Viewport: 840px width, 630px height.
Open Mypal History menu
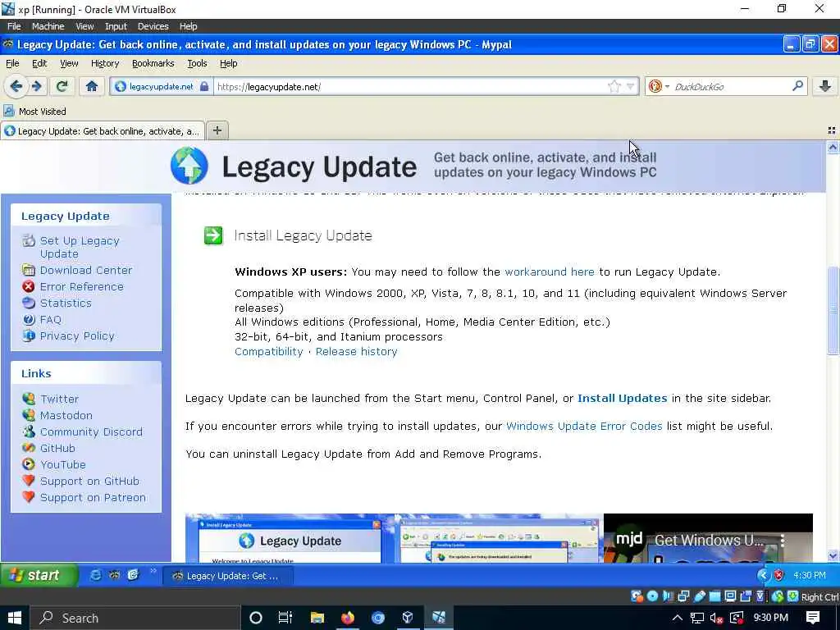105,63
